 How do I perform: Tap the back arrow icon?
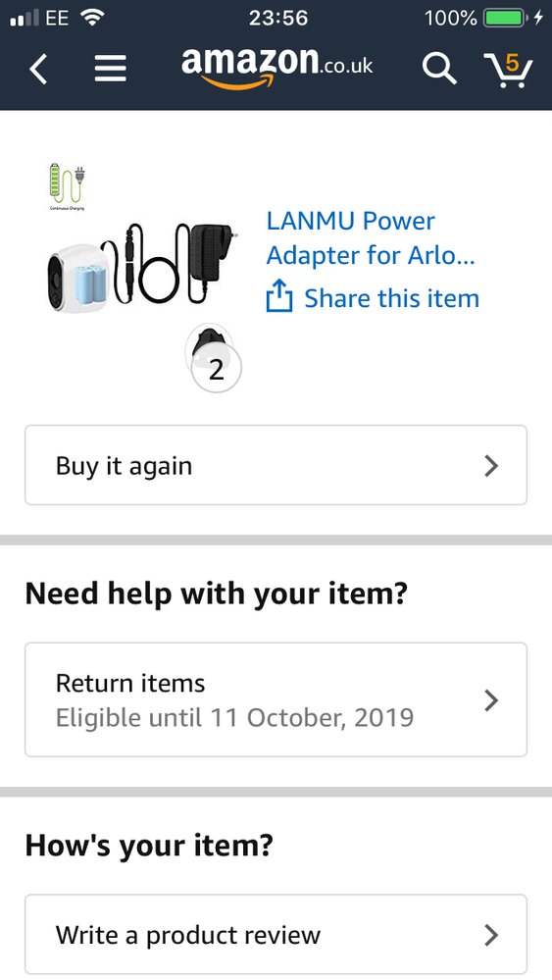[38, 68]
